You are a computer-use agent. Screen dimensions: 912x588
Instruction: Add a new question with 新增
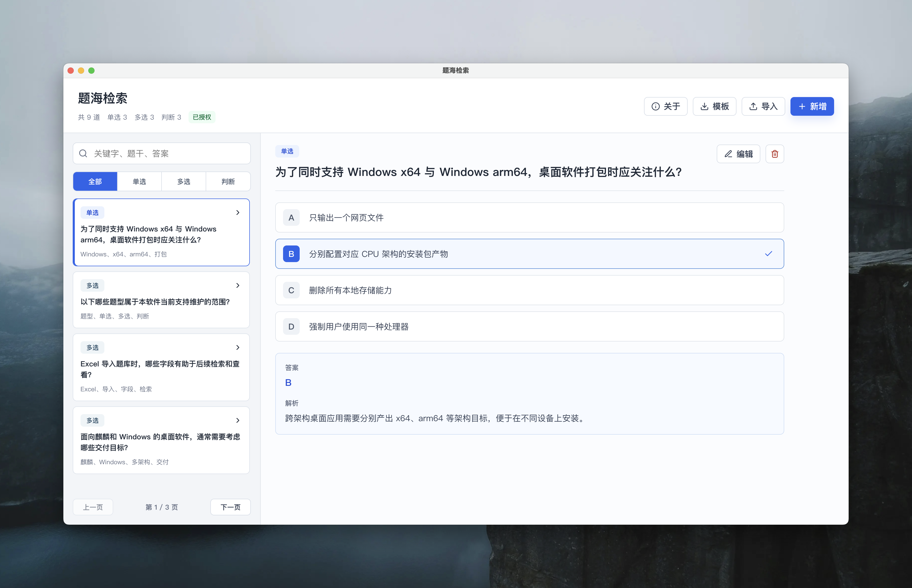click(x=812, y=106)
